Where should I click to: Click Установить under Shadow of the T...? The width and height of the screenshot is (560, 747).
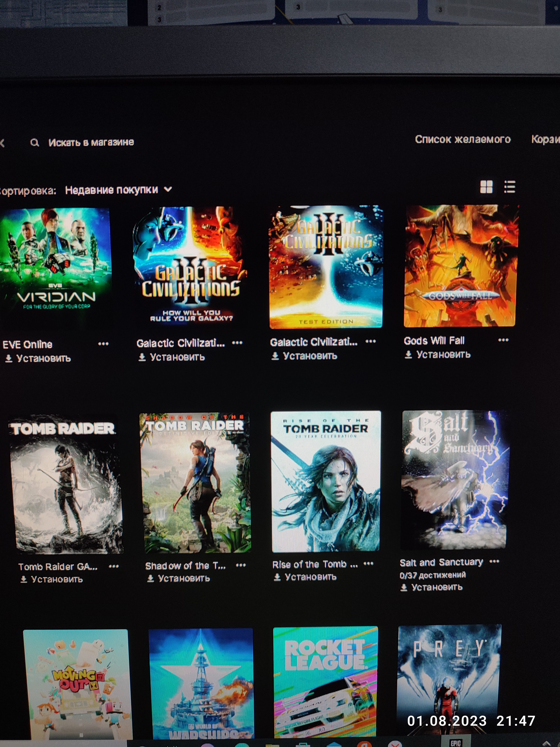(178, 578)
